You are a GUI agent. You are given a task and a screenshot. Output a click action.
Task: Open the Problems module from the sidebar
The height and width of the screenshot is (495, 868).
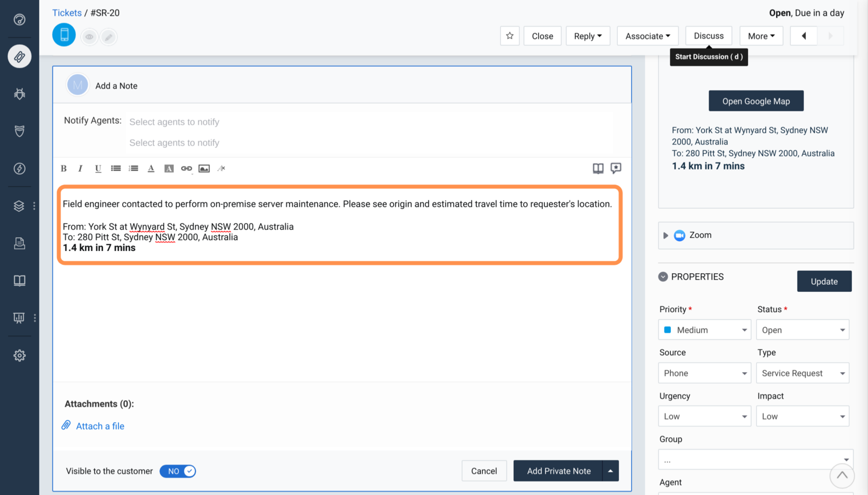pyautogui.click(x=19, y=94)
